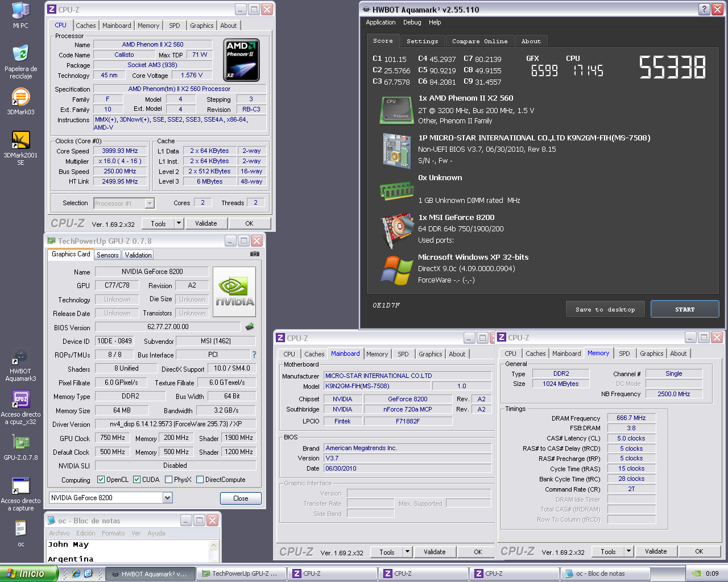728x582 pixels.
Task: Open the oc text file icon
Action: (x=20, y=533)
